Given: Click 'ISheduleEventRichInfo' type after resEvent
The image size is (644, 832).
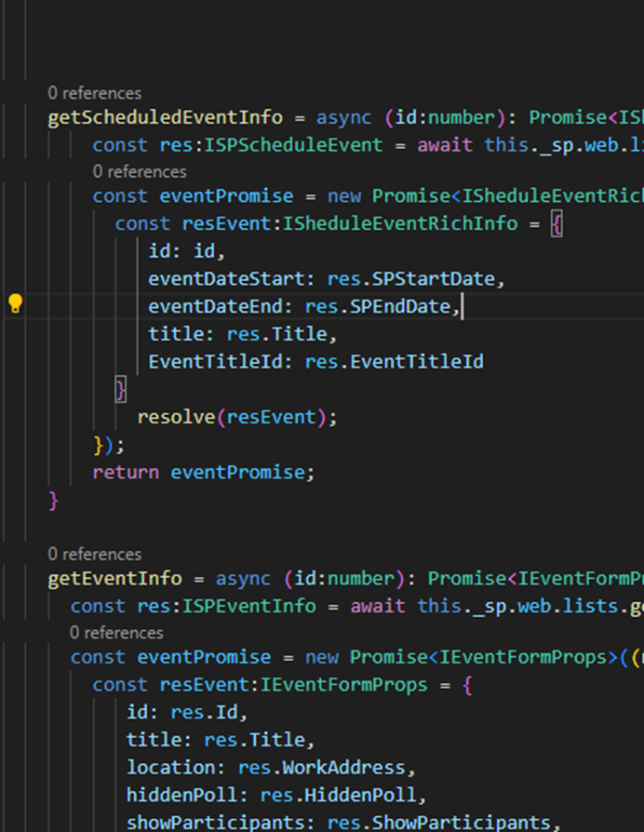Looking at the screenshot, I should (400, 223).
